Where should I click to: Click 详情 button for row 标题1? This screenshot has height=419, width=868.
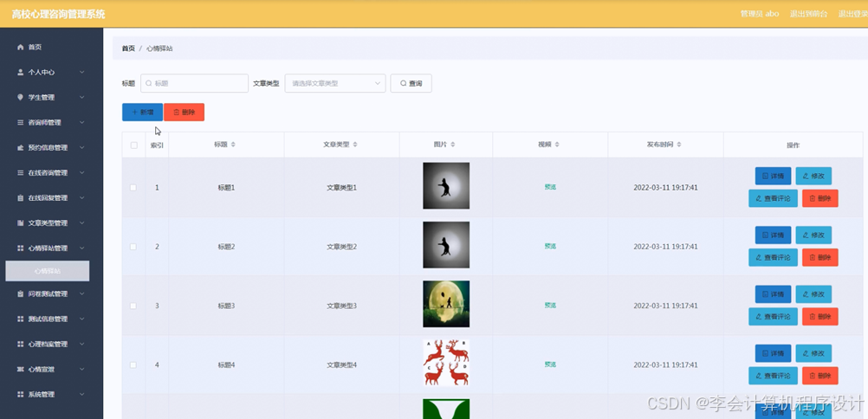pyautogui.click(x=773, y=176)
